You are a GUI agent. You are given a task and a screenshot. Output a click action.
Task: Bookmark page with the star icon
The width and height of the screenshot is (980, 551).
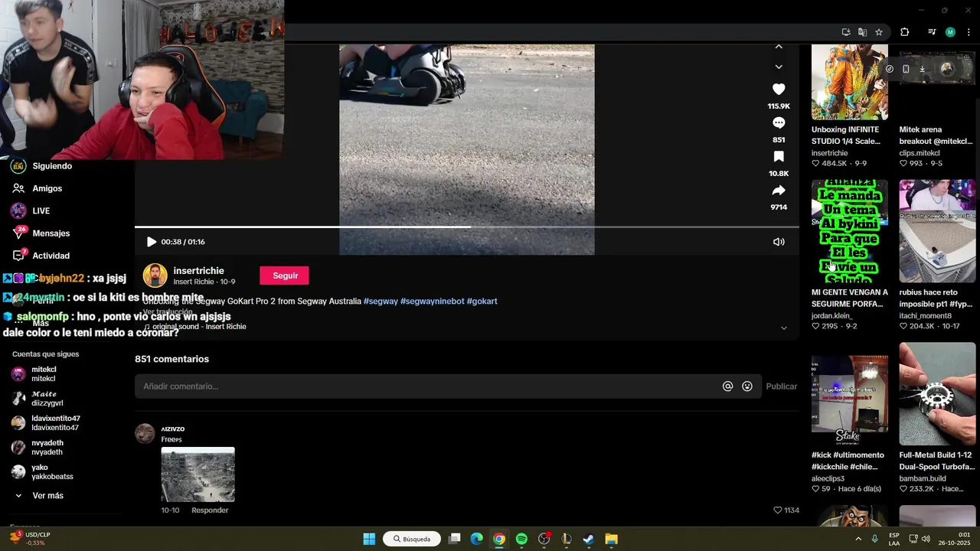879,32
